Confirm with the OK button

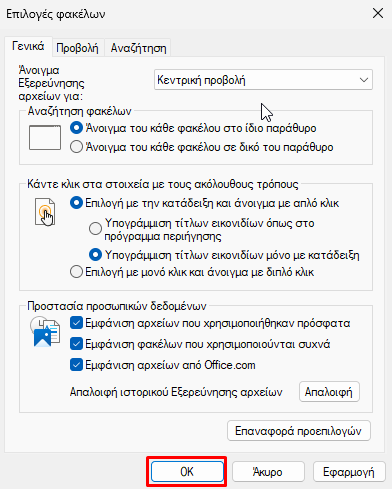[187, 472]
